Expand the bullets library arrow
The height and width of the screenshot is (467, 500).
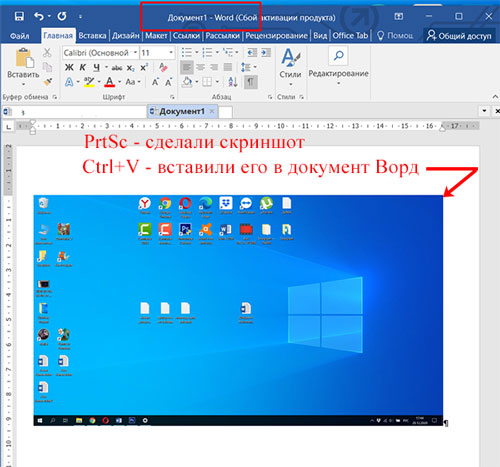(197, 52)
